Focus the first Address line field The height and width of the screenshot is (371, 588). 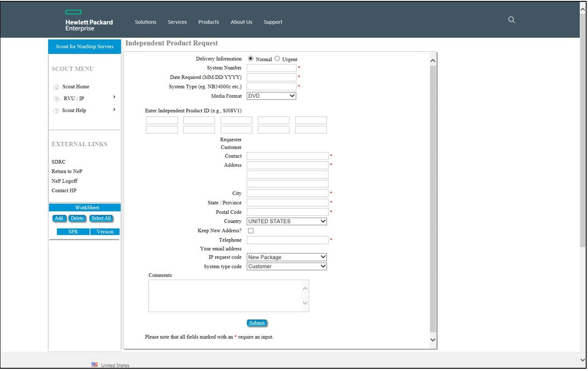tap(287, 165)
